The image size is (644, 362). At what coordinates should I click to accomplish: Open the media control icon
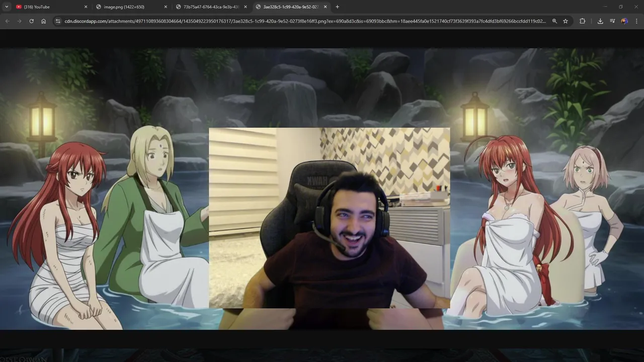pyautogui.click(x=612, y=21)
